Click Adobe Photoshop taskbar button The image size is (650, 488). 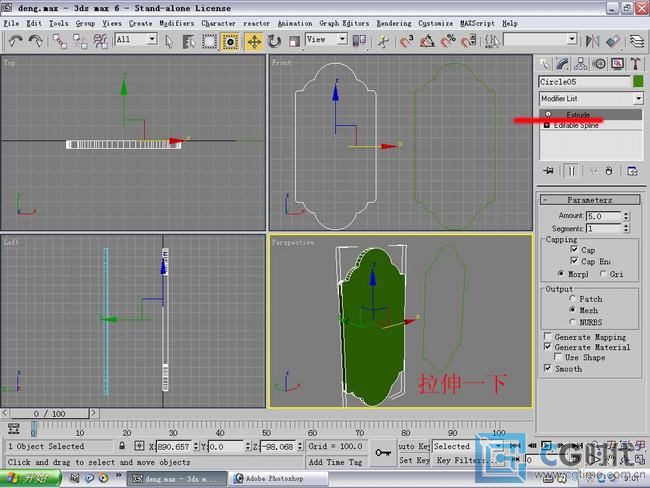278,478
